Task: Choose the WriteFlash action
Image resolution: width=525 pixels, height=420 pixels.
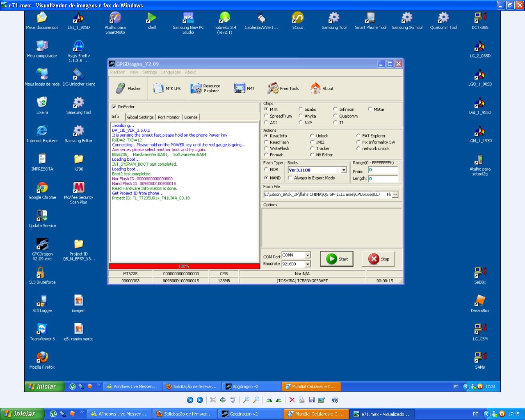Action: click(x=266, y=148)
